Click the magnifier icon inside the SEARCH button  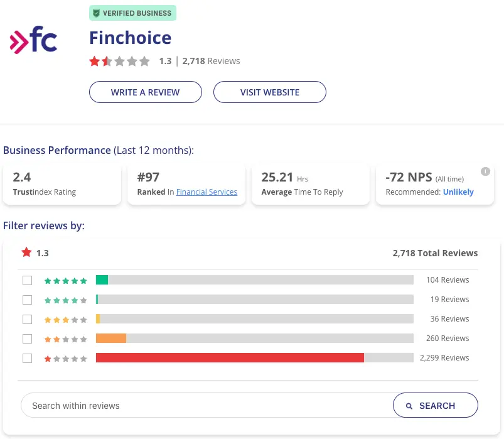[409, 405]
